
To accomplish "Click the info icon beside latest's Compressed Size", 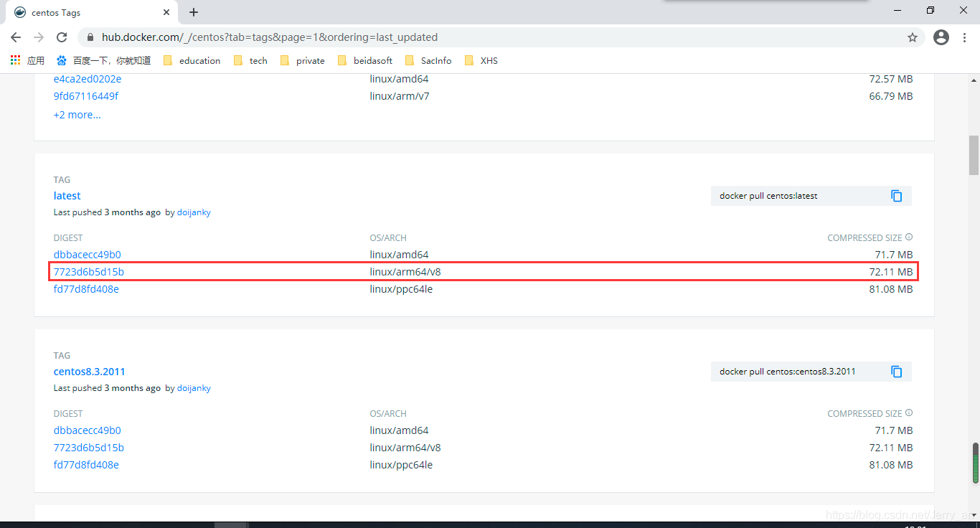I will [x=909, y=237].
